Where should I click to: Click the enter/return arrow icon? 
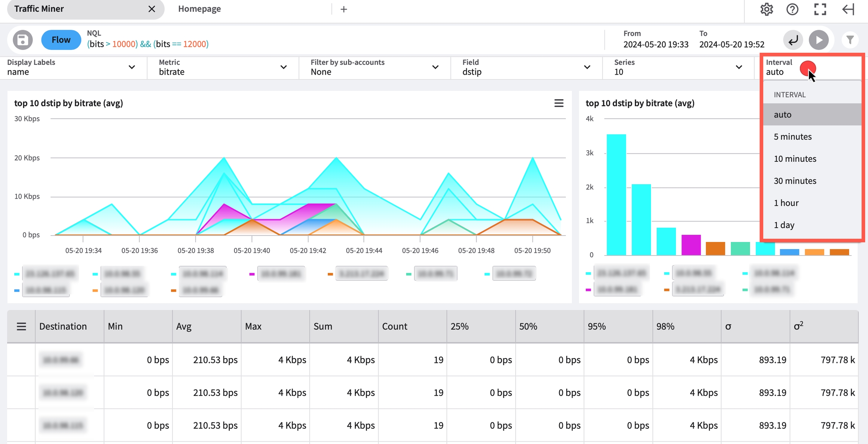click(x=793, y=40)
